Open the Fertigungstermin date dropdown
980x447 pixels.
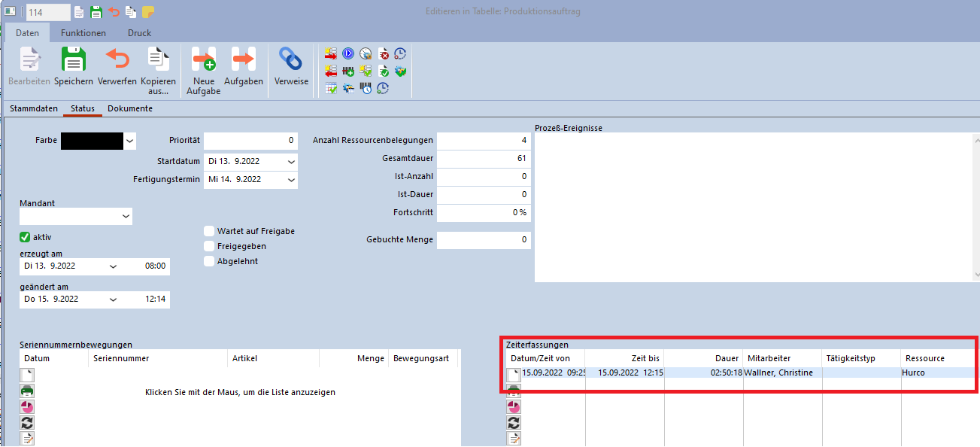[291, 180]
